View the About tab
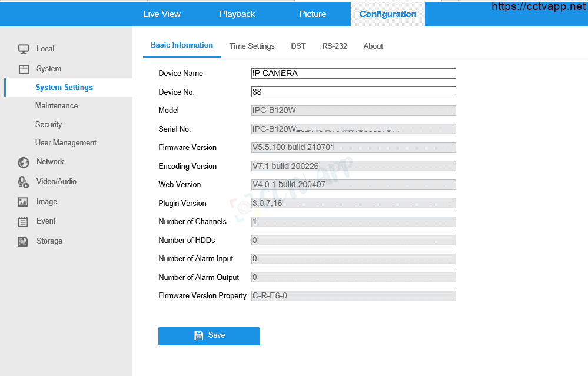The image size is (588, 376). coord(373,46)
